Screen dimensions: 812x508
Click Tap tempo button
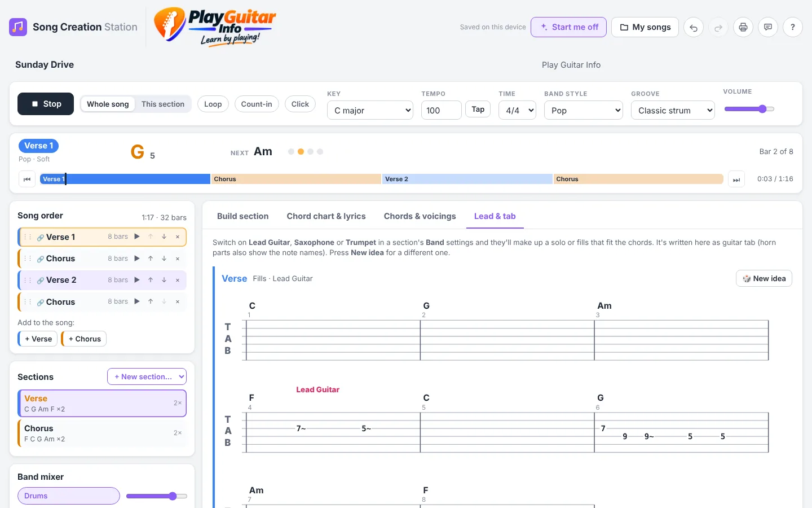click(478, 110)
